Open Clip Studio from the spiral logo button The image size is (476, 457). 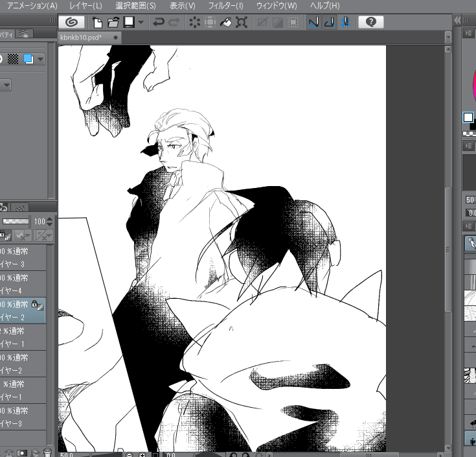72,22
